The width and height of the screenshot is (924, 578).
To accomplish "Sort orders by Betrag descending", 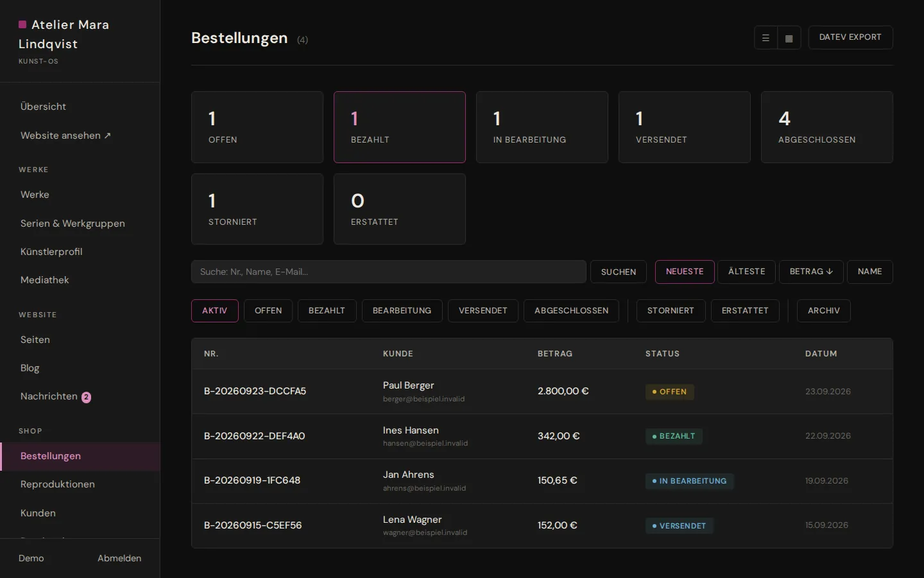I will pos(811,272).
